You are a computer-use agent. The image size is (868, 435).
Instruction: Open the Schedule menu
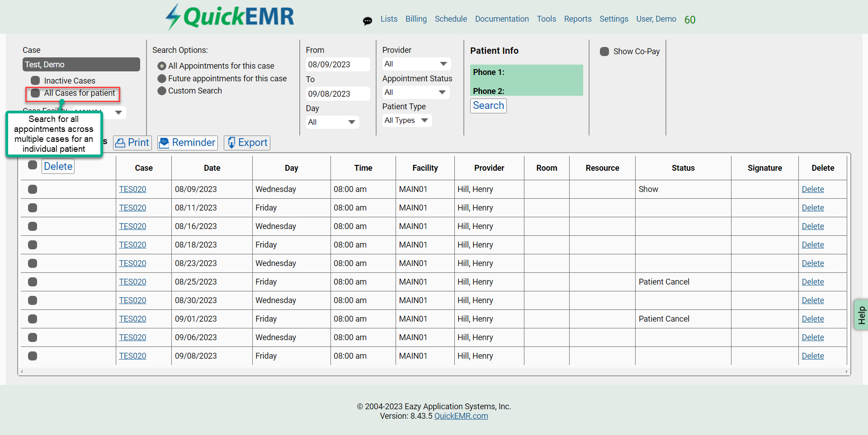tap(451, 19)
